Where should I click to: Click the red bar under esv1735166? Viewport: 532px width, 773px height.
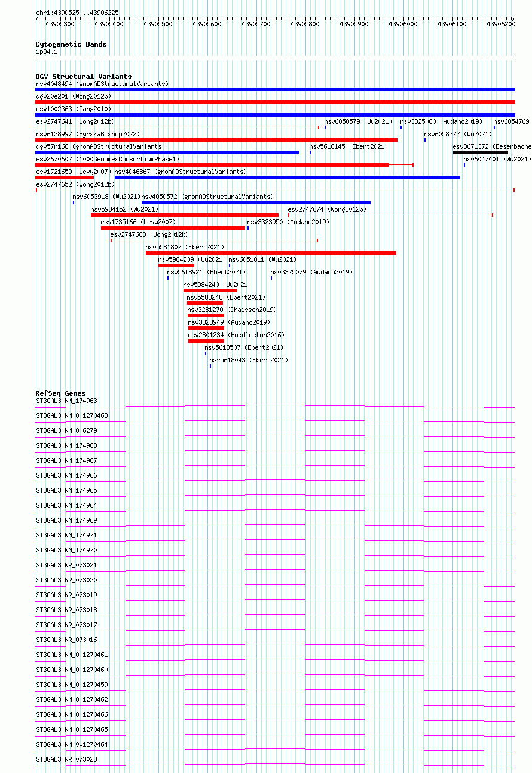click(173, 228)
